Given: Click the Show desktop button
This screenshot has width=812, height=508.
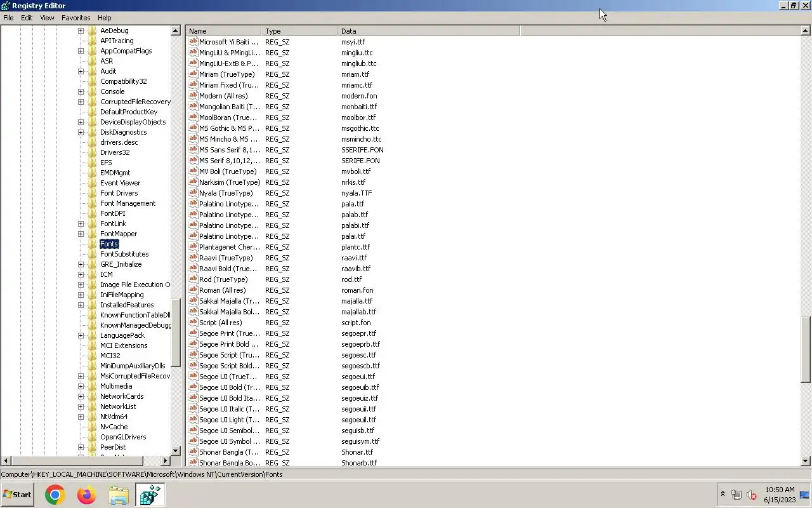Looking at the screenshot, I should [x=805, y=495].
